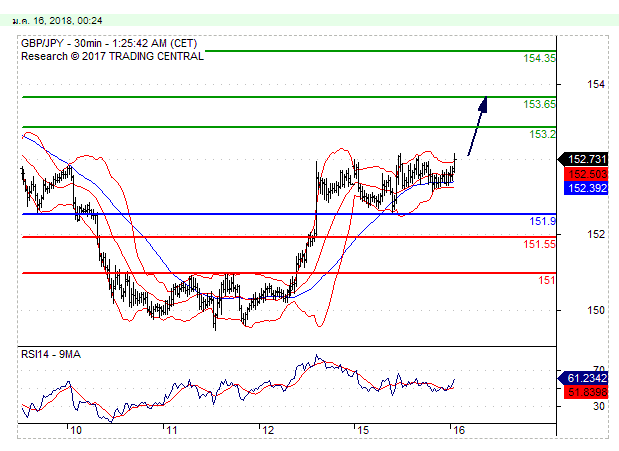
Task: Select the 153.2 green level label
Action: pyautogui.click(x=542, y=134)
